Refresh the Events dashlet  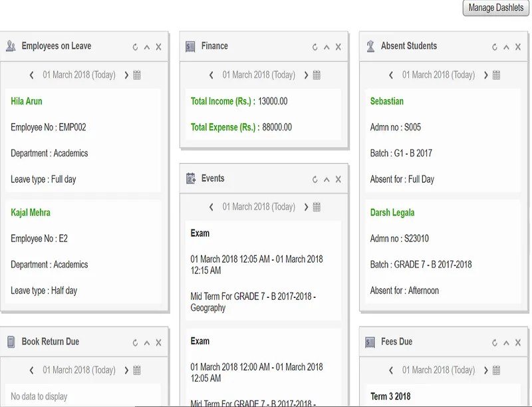click(315, 180)
